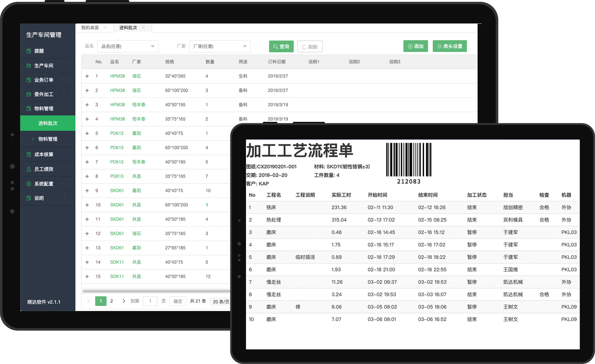Select 进料批次 in the sidebar
This screenshot has width=595, height=364.
(48, 123)
